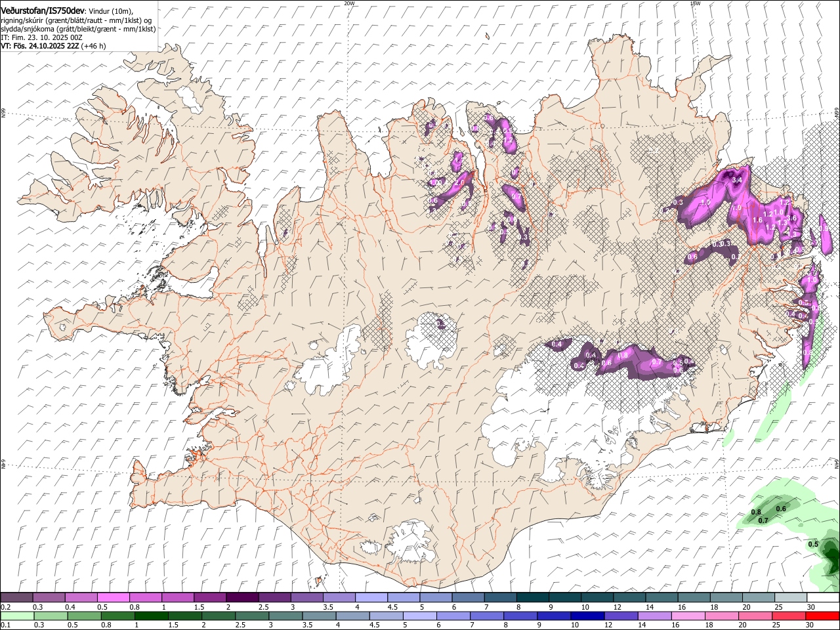This screenshot has width=840, height=630.
Task: Select the 'rigning/skúrir' legend description line
Action: coord(76,20)
